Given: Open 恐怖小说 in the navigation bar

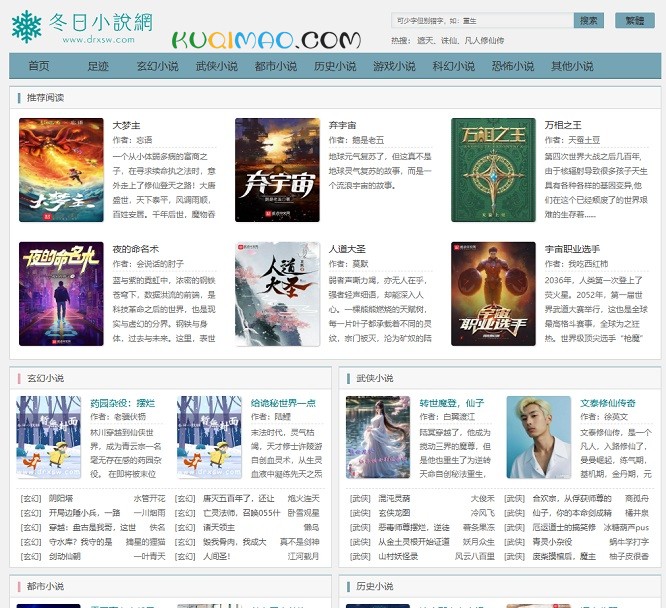Looking at the screenshot, I should pyautogui.click(x=513, y=66).
